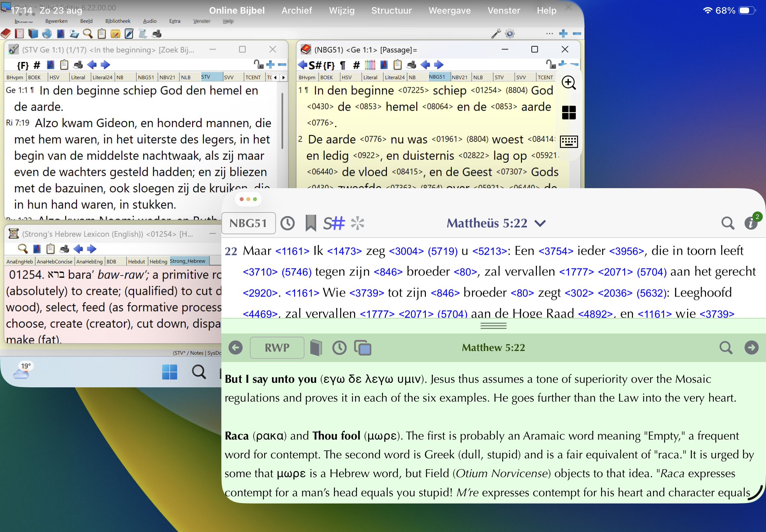
Task: Click the asterisk icon next to S#
Action: tap(357, 223)
